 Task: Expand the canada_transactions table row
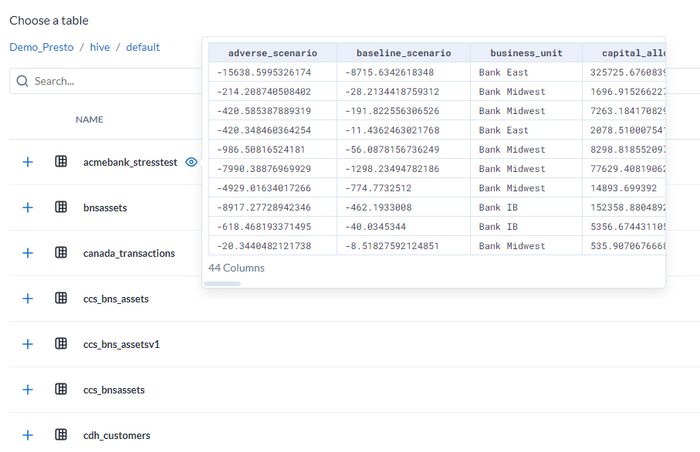[28, 253]
